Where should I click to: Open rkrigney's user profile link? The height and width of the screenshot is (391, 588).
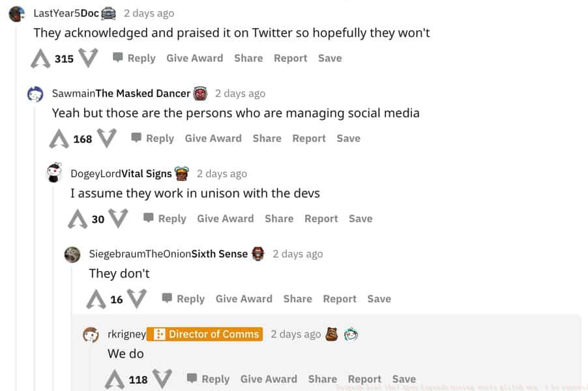(x=126, y=334)
